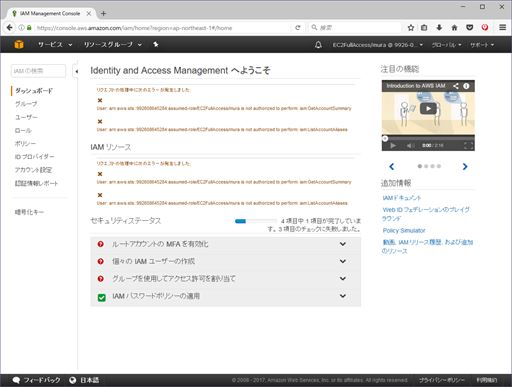Open the pin shortcuts icon in AWS navbar

point(156,44)
